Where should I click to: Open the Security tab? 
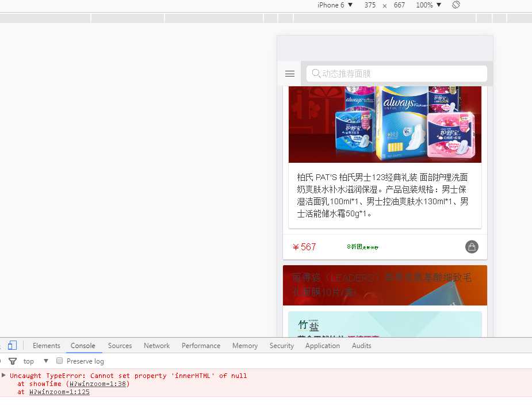pyautogui.click(x=282, y=346)
